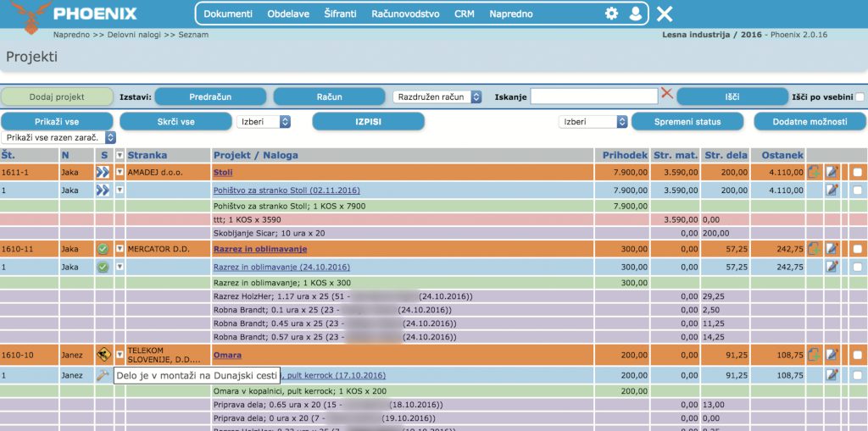
Task: Click the user profile icon
Action: pos(636,14)
